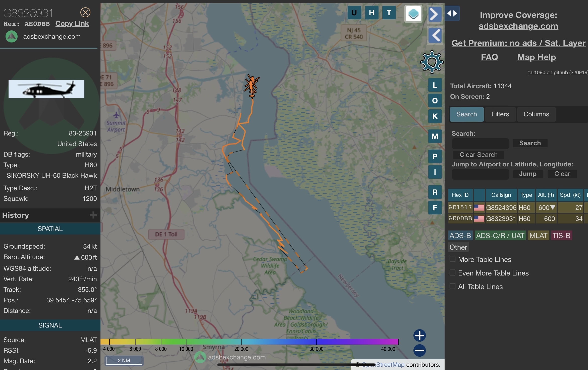This screenshot has height=370, width=588.
Task: Switch to the Search tab
Action: pos(466,114)
